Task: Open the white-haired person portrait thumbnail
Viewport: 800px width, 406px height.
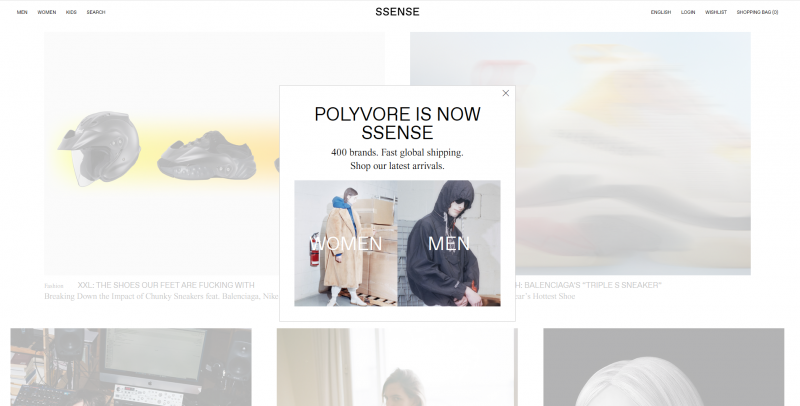Action: (664, 367)
